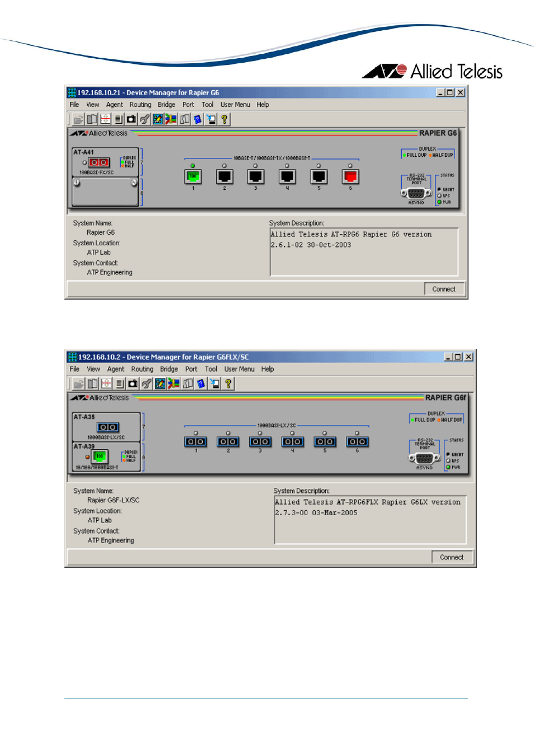Click the open book icon in Rapier G6 toolbar

pos(92,119)
